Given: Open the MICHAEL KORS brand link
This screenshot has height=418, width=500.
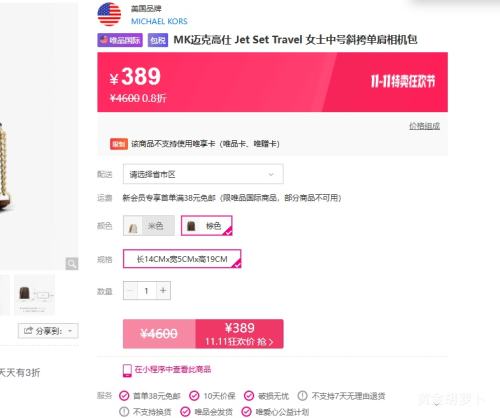Looking at the screenshot, I should [159, 21].
